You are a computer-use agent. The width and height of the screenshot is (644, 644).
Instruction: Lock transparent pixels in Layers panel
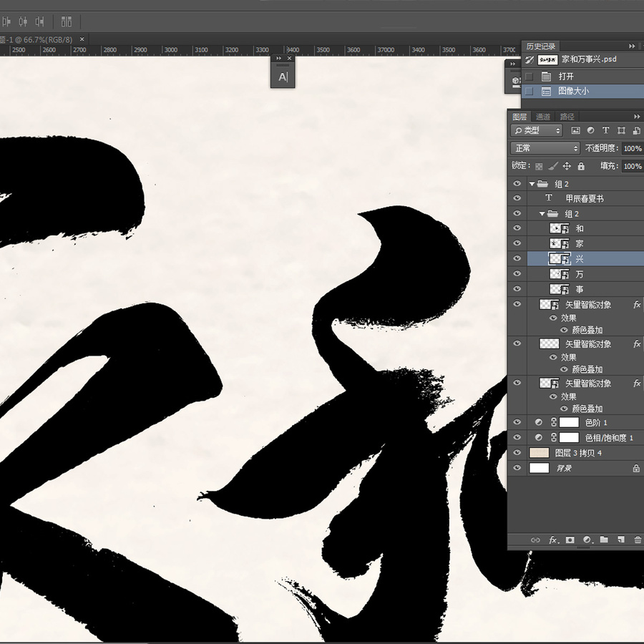tap(539, 166)
